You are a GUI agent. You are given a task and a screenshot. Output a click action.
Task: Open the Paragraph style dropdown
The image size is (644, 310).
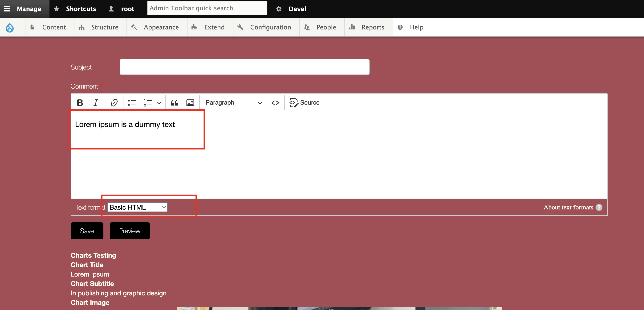tap(233, 102)
